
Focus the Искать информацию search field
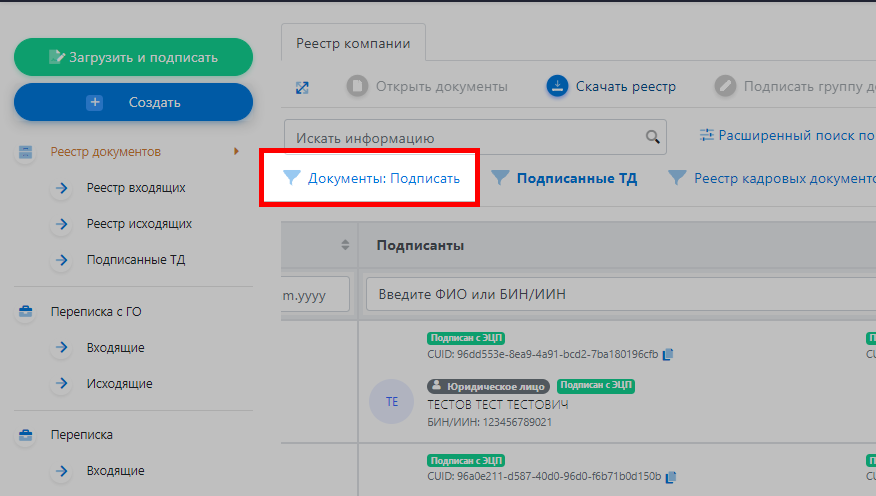point(475,137)
